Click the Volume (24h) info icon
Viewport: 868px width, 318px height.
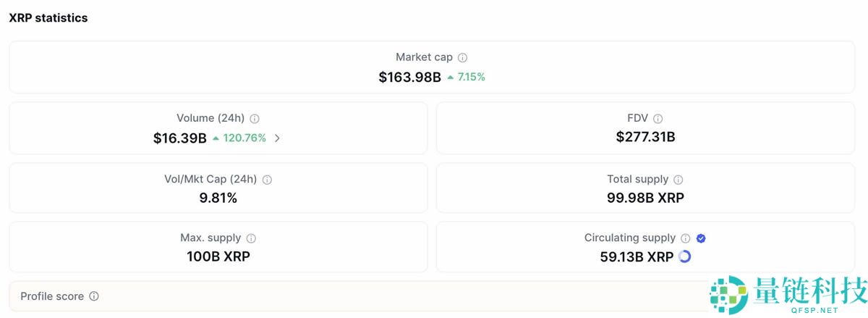click(255, 118)
